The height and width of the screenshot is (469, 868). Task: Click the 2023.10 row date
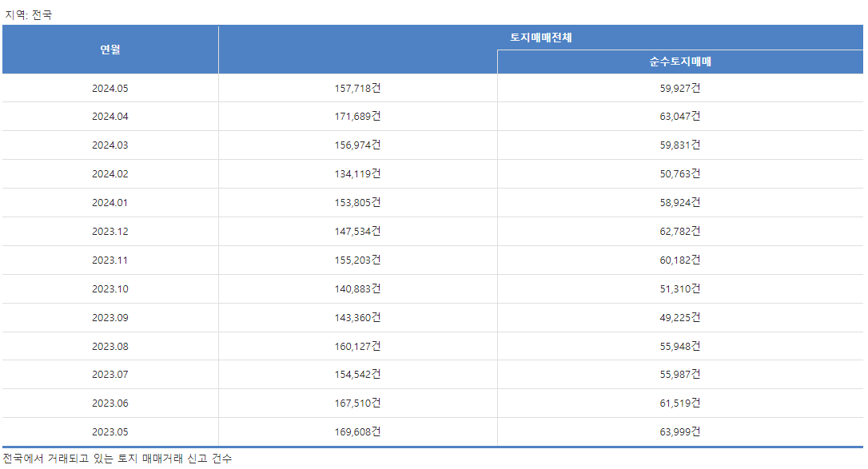(110, 289)
